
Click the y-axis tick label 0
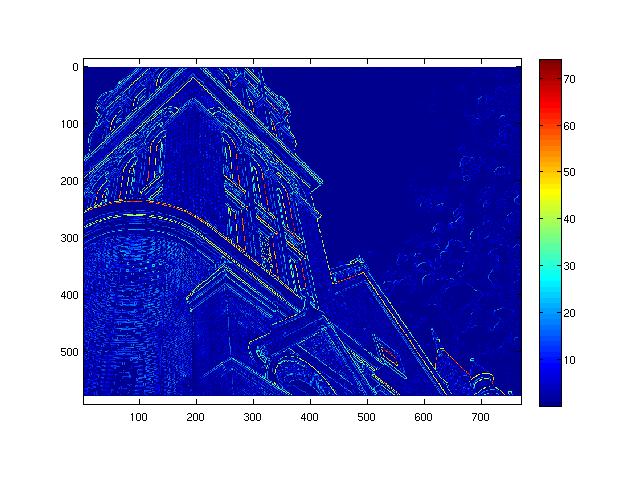point(76,67)
